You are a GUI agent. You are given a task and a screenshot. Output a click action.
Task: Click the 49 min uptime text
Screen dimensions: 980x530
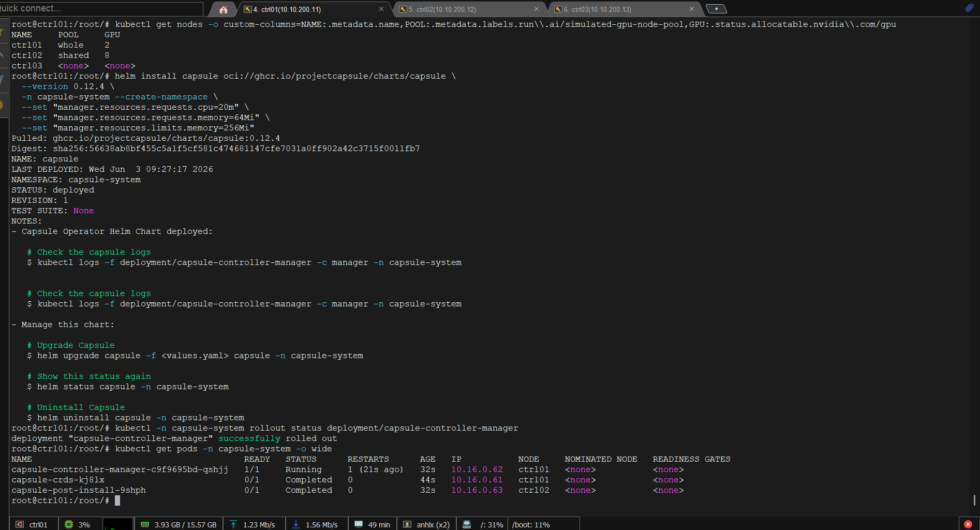pos(379,525)
